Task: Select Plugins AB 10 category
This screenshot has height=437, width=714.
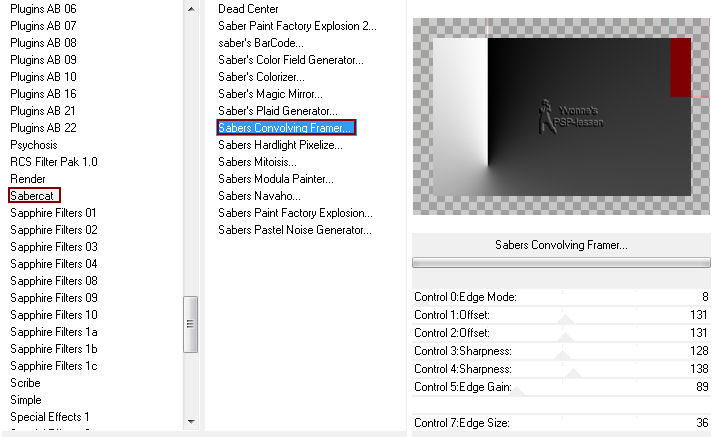Action: (43, 77)
